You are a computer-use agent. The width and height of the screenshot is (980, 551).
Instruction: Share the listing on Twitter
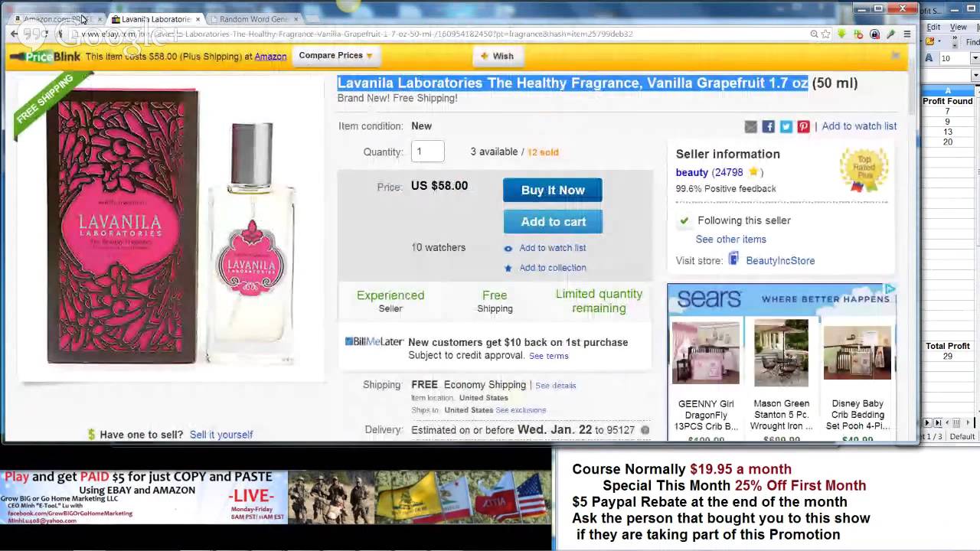[x=786, y=126]
